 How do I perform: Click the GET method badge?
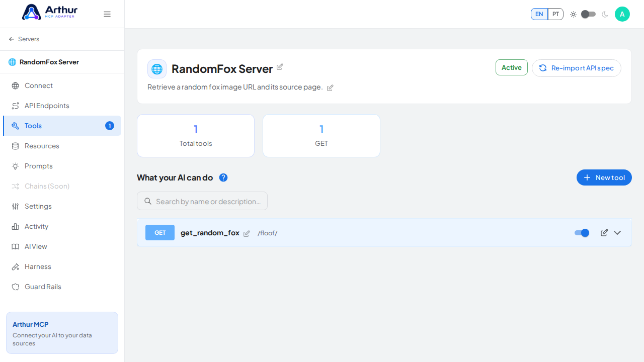pos(160,233)
